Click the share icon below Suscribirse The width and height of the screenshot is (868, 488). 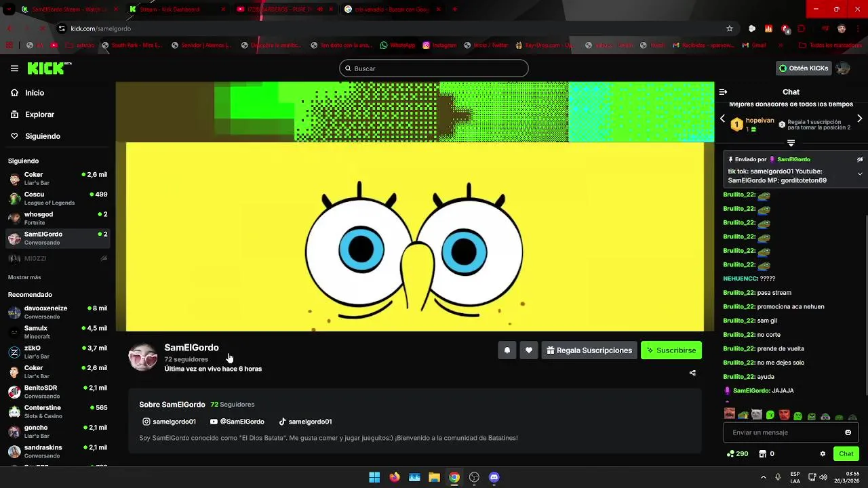coord(692,373)
